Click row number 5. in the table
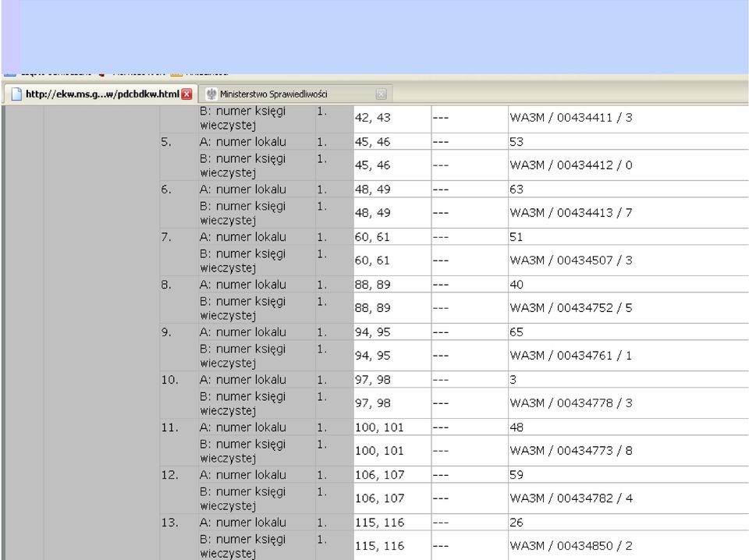This screenshot has height=560, width=749. pyautogui.click(x=166, y=142)
